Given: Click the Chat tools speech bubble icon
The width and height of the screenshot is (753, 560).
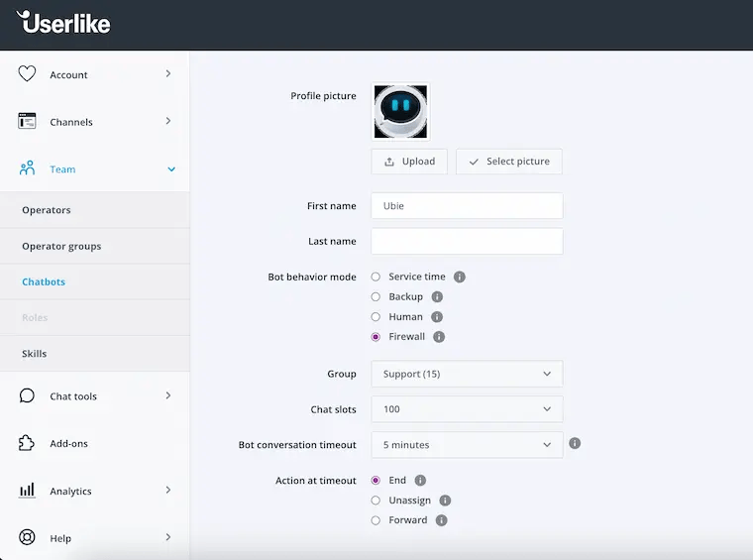Looking at the screenshot, I should click(28, 395).
